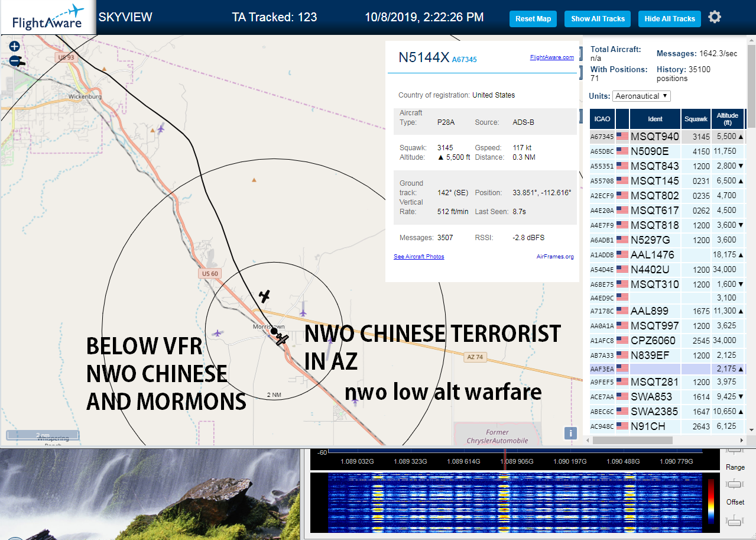Select the N4402U aircraft row
This screenshot has height=540, width=756.
point(667,270)
